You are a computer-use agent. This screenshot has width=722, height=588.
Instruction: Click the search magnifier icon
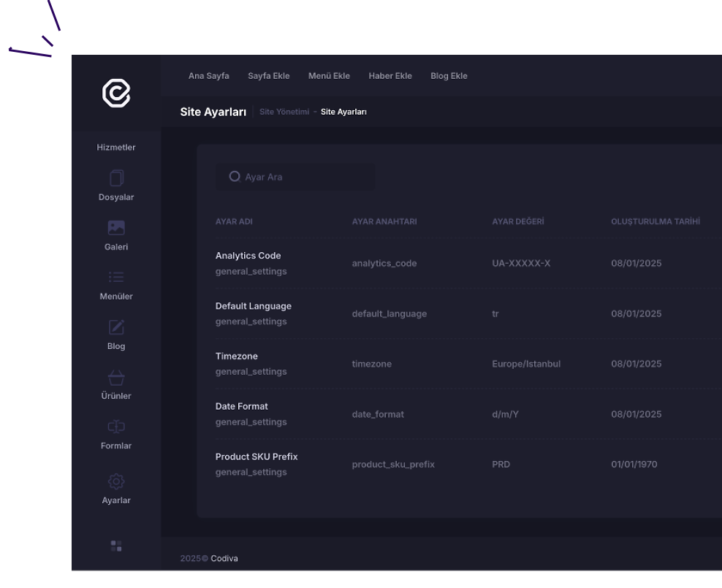[235, 177]
